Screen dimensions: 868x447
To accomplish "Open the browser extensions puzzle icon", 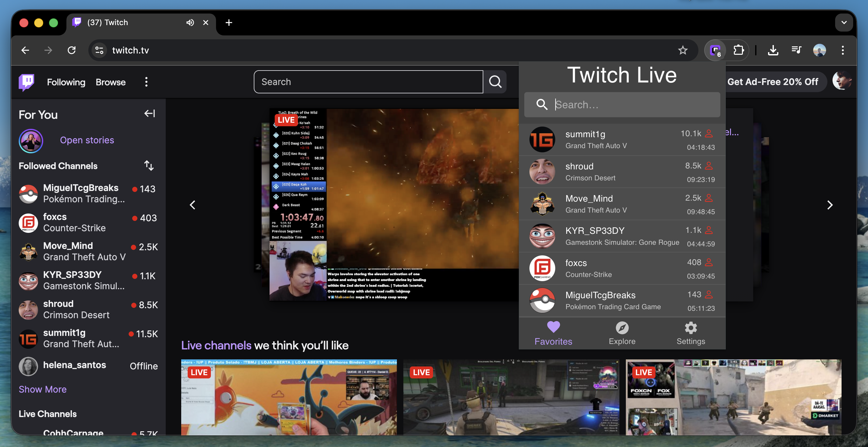I will pos(739,50).
